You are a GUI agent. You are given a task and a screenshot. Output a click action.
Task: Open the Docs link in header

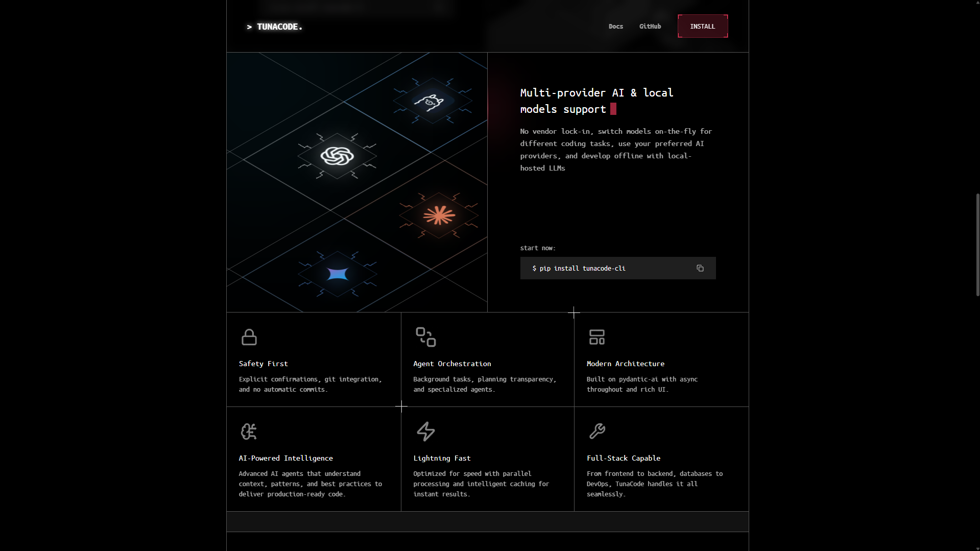[615, 27]
